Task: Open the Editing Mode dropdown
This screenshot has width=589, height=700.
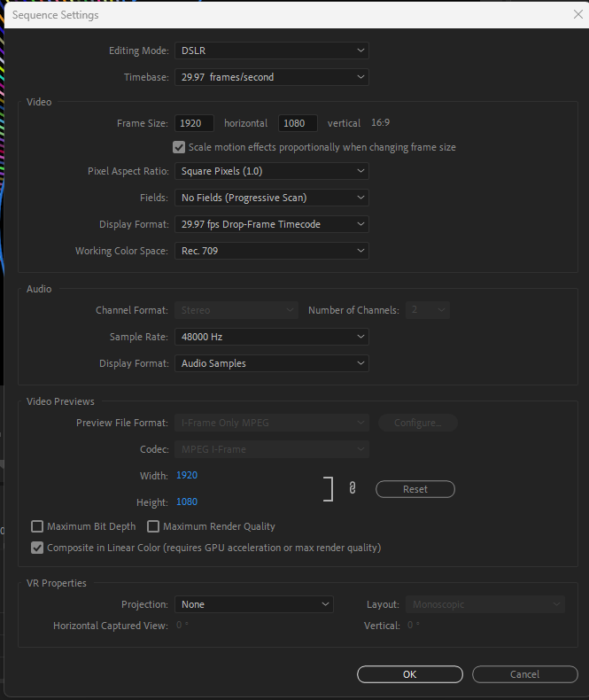Action: [x=271, y=51]
